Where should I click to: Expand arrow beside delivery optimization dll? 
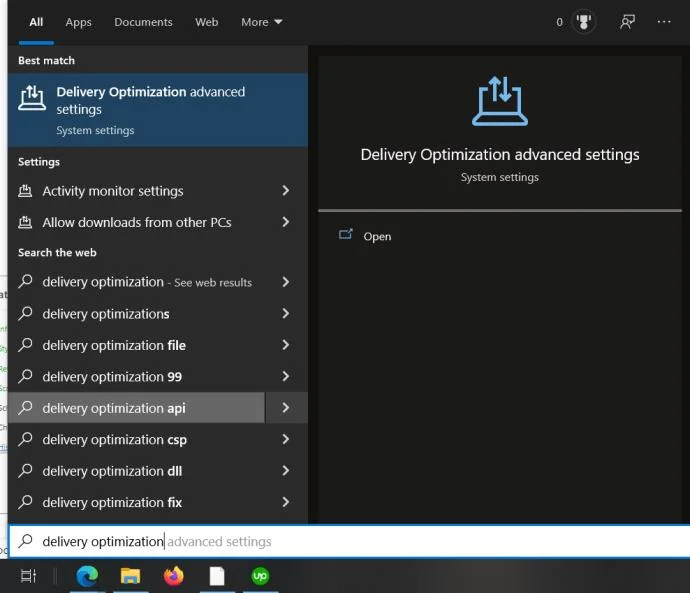pyautogui.click(x=286, y=471)
